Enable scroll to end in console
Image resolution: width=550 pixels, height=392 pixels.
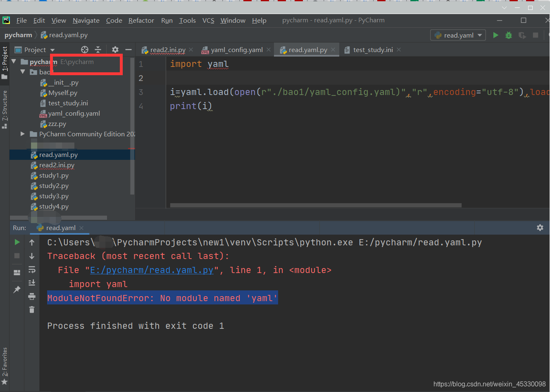(32, 282)
